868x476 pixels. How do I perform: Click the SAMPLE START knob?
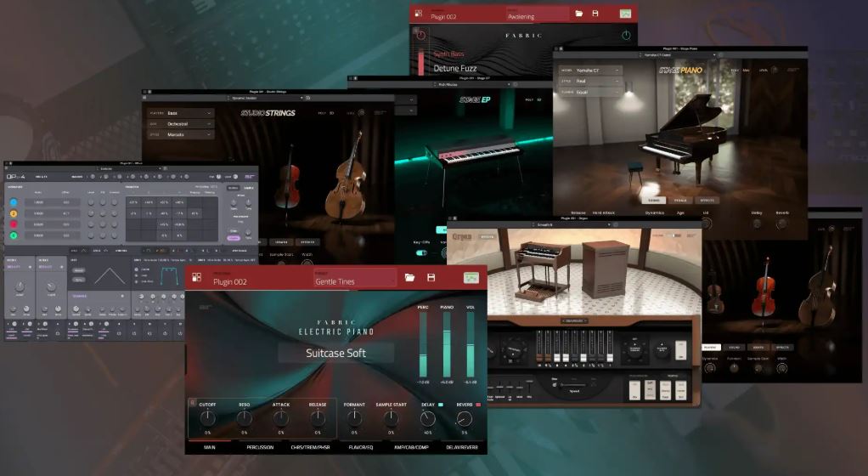point(391,418)
